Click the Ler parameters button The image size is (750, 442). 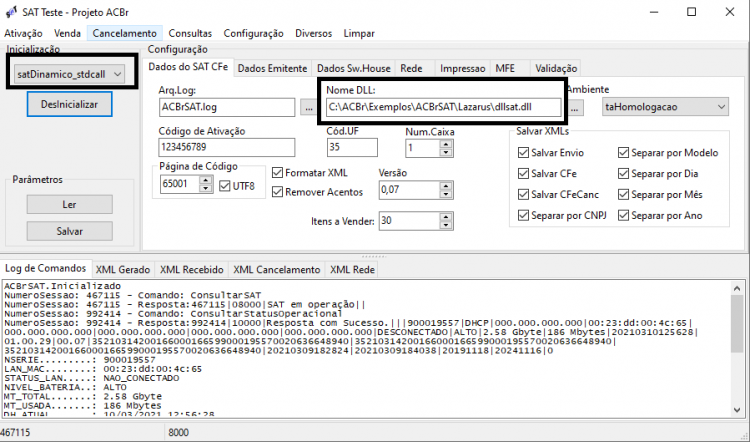coord(69,204)
